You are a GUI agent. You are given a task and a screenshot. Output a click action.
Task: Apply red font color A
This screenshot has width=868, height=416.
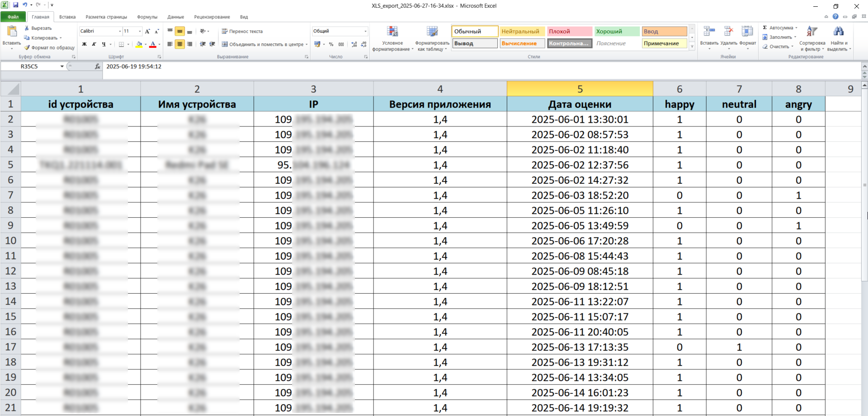click(153, 44)
